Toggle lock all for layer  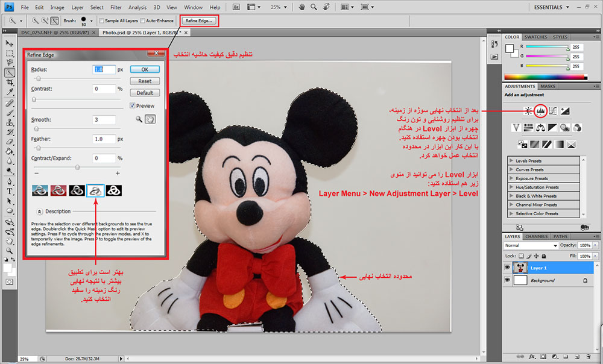click(x=544, y=256)
